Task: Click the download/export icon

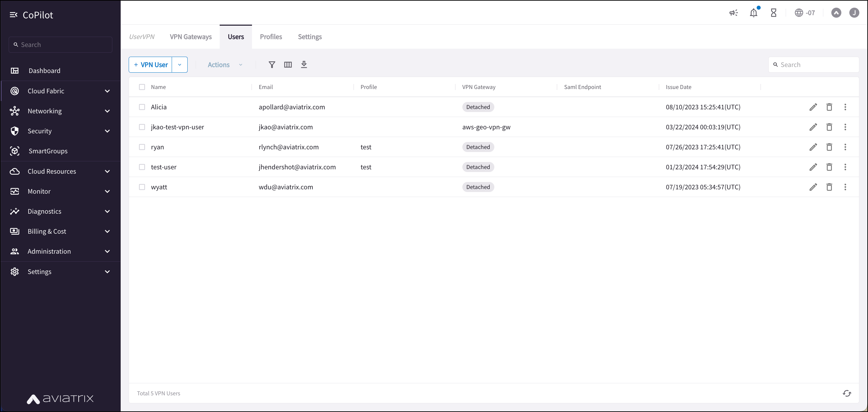Action: [304, 65]
